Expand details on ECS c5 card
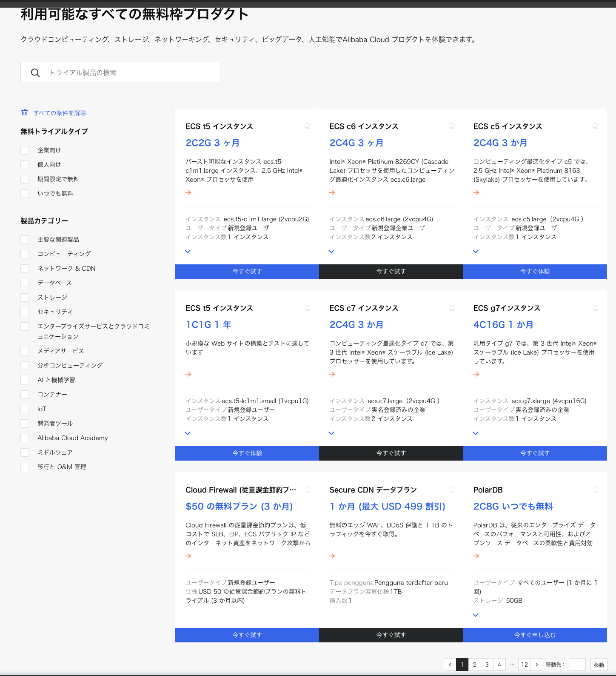The height and width of the screenshot is (676, 616). (x=476, y=251)
